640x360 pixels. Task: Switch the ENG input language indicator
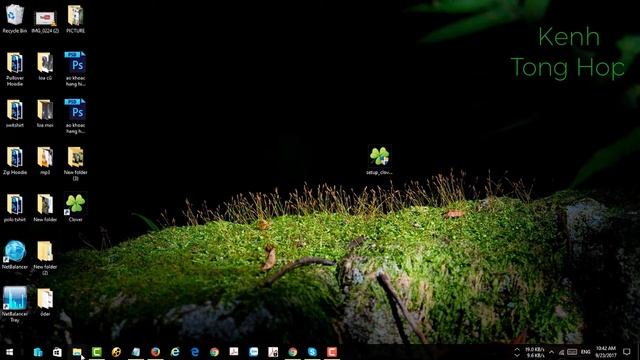(586, 352)
